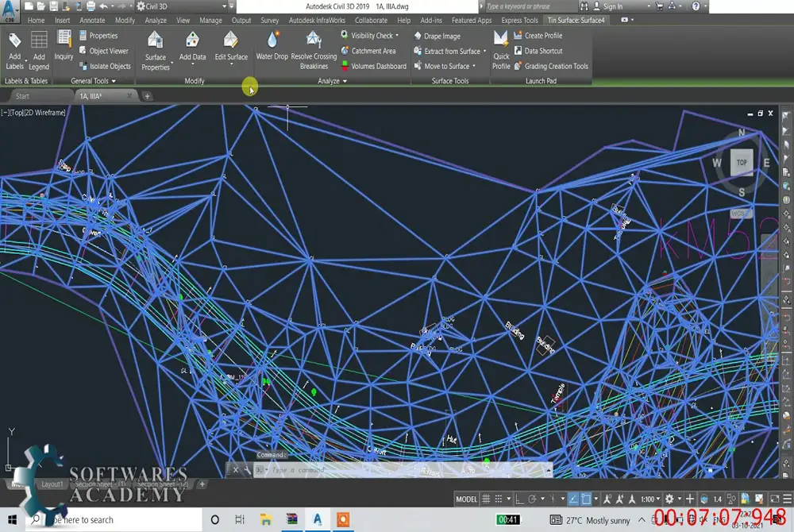The width and height of the screenshot is (794, 532).
Task: Undo the last action
Action: point(104,6)
